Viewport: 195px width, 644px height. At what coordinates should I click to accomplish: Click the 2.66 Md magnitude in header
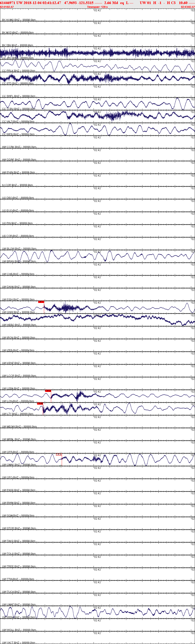[x=111, y=3]
